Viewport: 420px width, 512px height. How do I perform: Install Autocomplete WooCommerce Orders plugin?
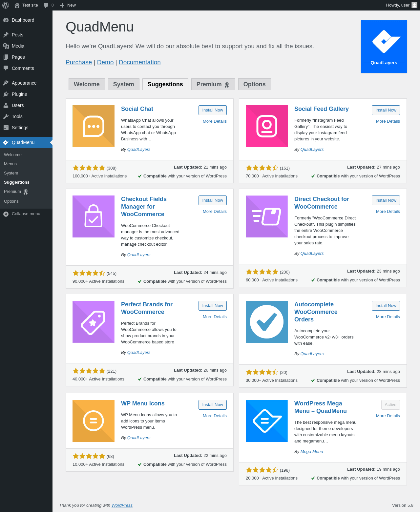(x=386, y=306)
